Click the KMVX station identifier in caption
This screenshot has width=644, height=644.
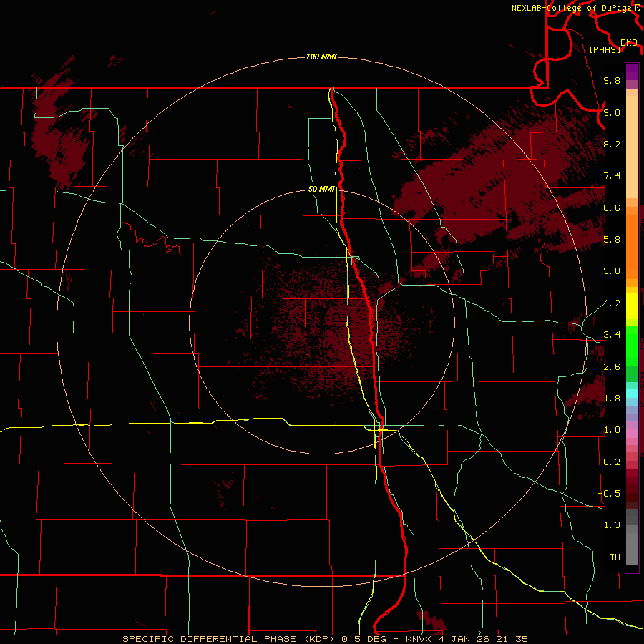pos(419,639)
